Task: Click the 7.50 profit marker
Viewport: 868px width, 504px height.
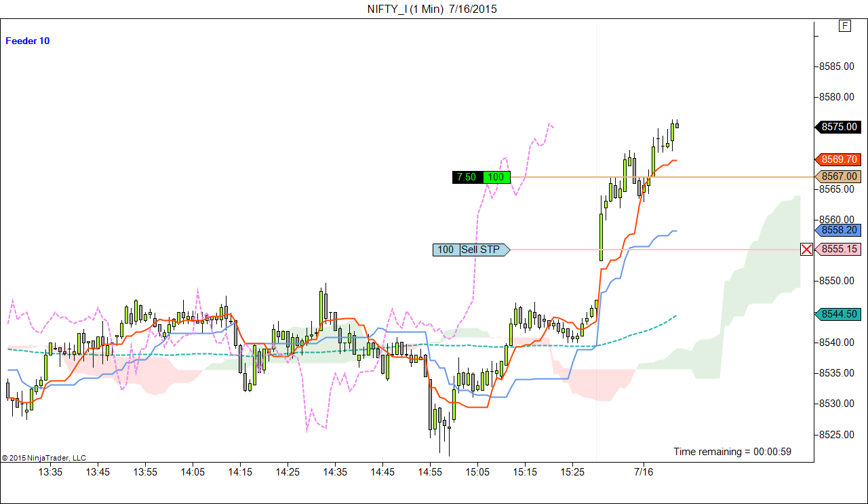Action: point(467,177)
